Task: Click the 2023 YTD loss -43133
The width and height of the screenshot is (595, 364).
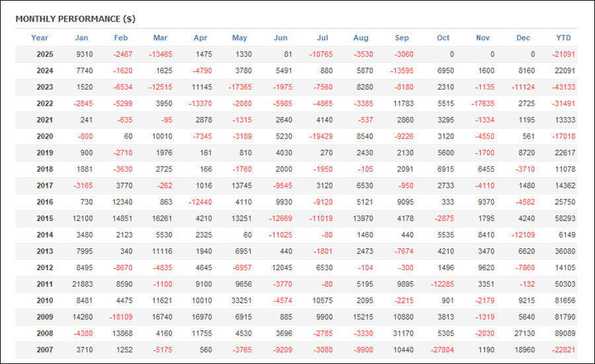Action: point(563,87)
